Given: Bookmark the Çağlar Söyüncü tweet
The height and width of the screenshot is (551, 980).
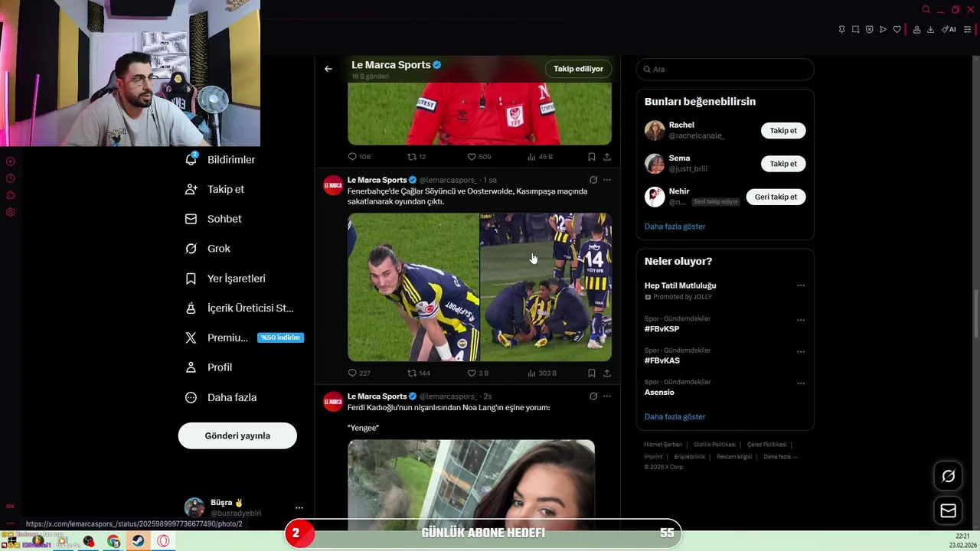Looking at the screenshot, I should click(x=592, y=373).
